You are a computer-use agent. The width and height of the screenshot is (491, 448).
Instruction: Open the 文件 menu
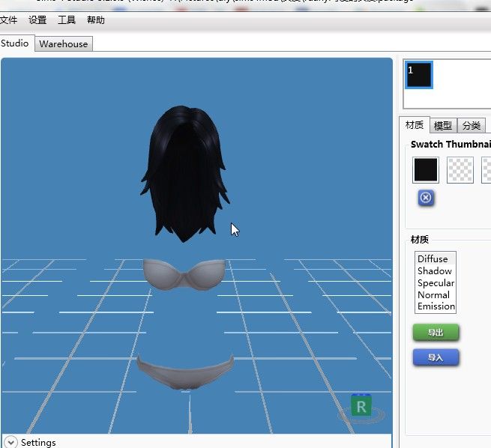(x=9, y=20)
